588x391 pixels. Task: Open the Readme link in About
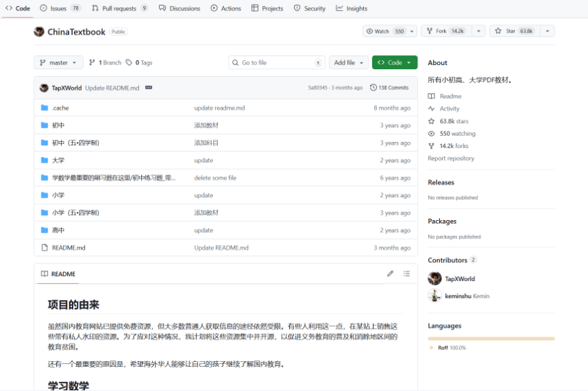click(x=445, y=96)
